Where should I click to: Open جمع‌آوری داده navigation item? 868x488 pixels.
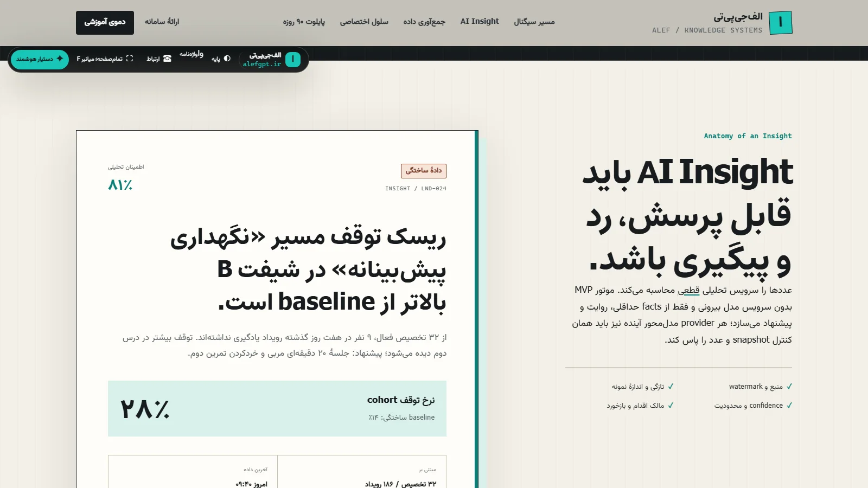coord(424,22)
